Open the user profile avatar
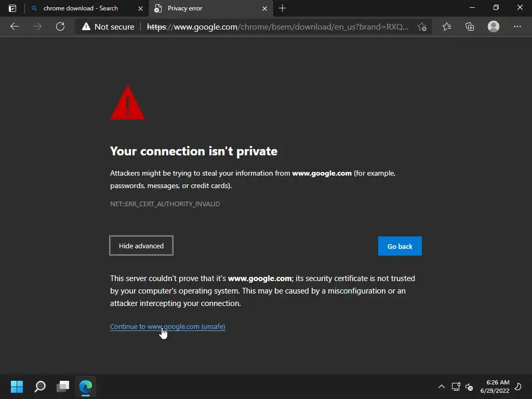The width and height of the screenshot is (532, 399). [494, 26]
